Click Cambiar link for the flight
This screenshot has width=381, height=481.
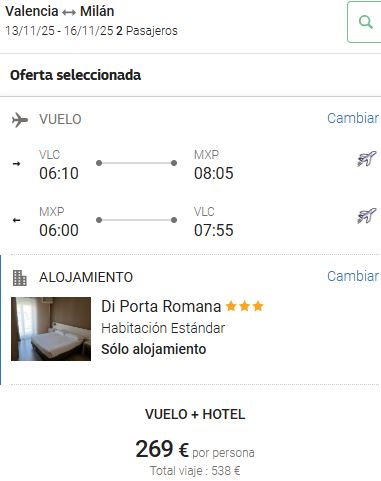353,118
